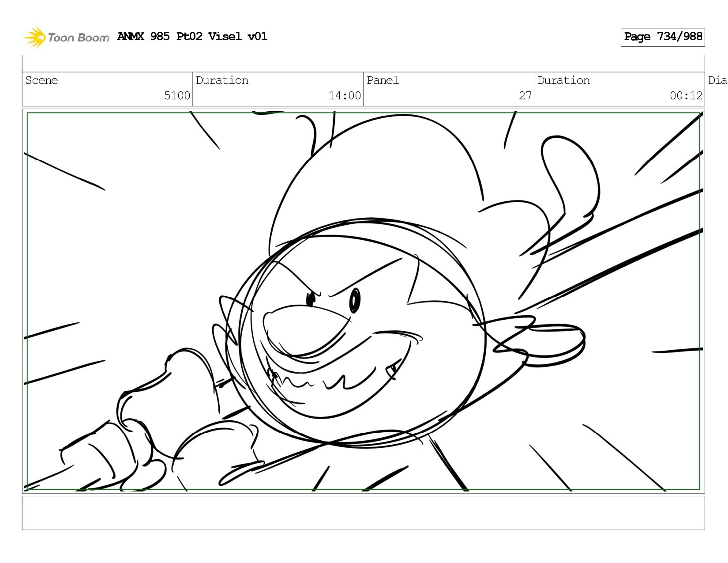
Task: Click the Toon Boom logo
Action: point(66,37)
